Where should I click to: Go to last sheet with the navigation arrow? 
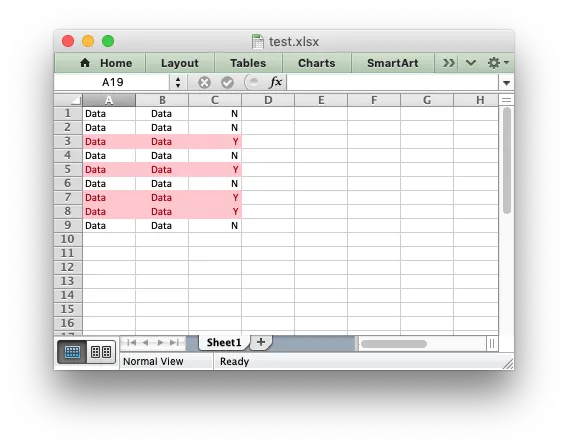click(x=175, y=342)
